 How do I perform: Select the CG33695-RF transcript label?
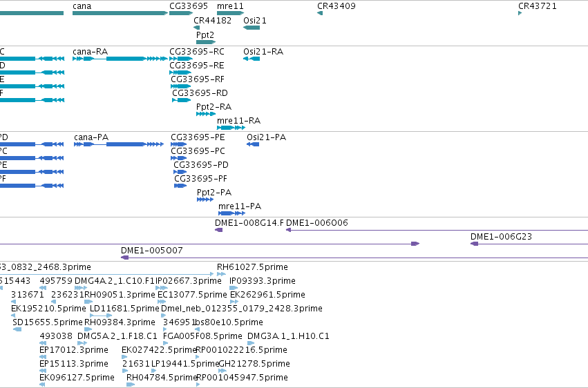tap(198, 79)
